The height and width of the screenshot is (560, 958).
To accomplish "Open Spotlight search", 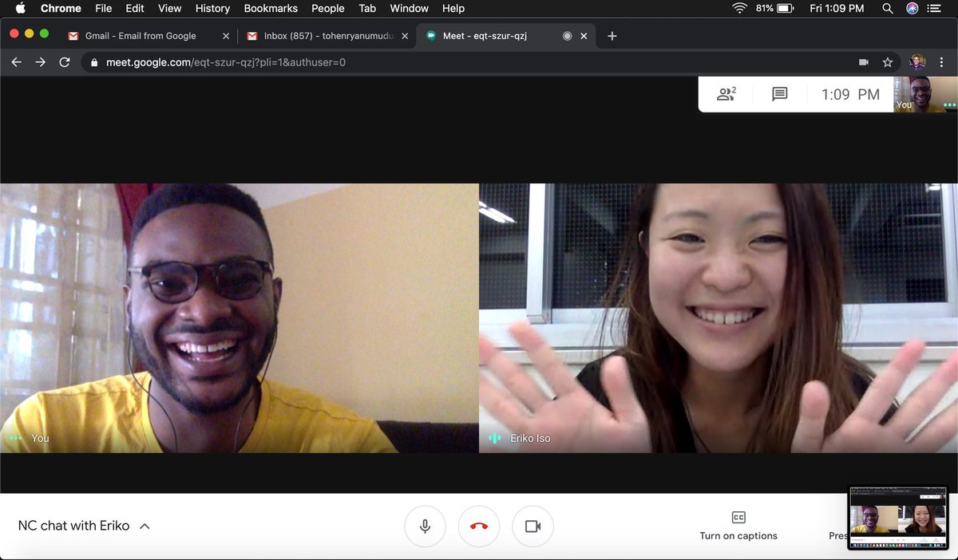I will tap(888, 8).
